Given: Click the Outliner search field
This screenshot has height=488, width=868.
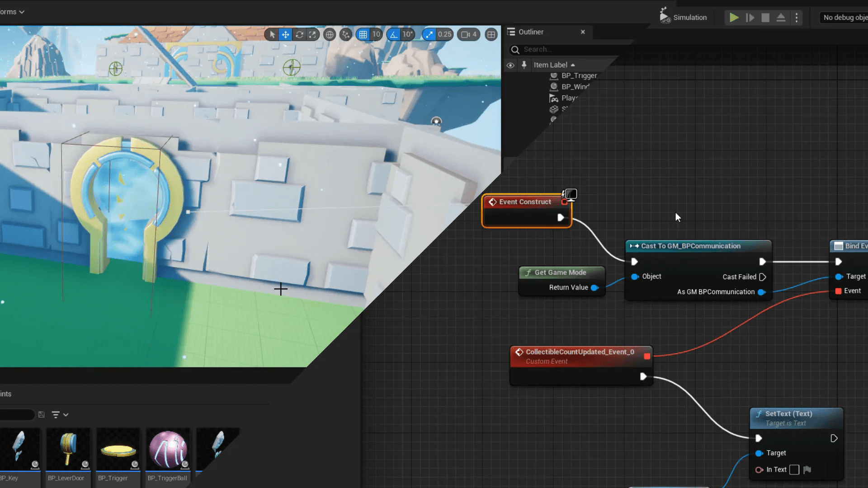Looking at the screenshot, I should pos(570,50).
